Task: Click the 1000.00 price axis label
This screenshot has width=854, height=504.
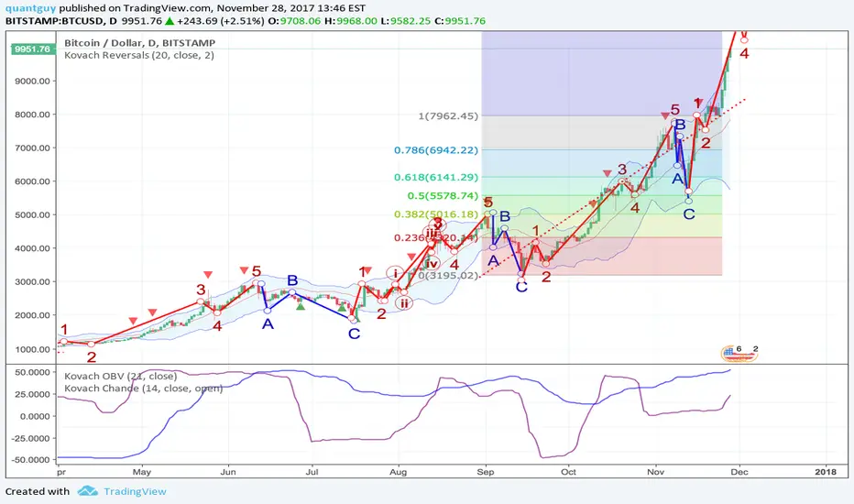Action: pyautogui.click(x=33, y=349)
